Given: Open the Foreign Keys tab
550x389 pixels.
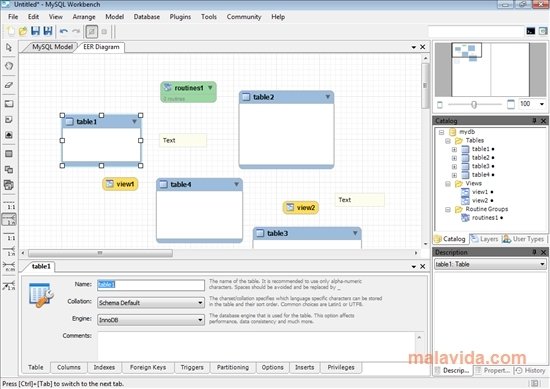Looking at the screenshot, I should 148,367.
